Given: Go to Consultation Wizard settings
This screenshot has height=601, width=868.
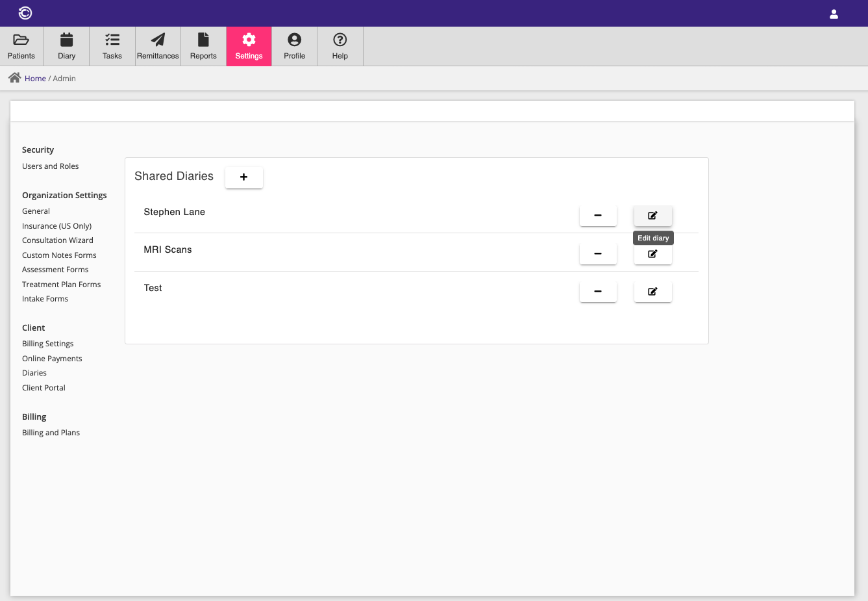Looking at the screenshot, I should point(57,240).
